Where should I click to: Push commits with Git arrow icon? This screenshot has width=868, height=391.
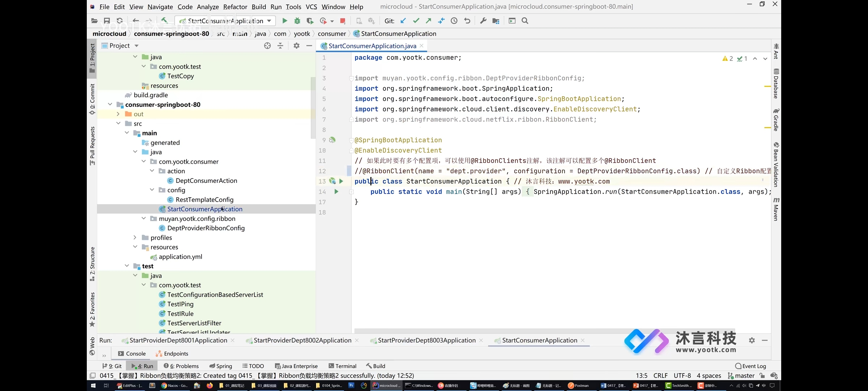[x=429, y=21]
